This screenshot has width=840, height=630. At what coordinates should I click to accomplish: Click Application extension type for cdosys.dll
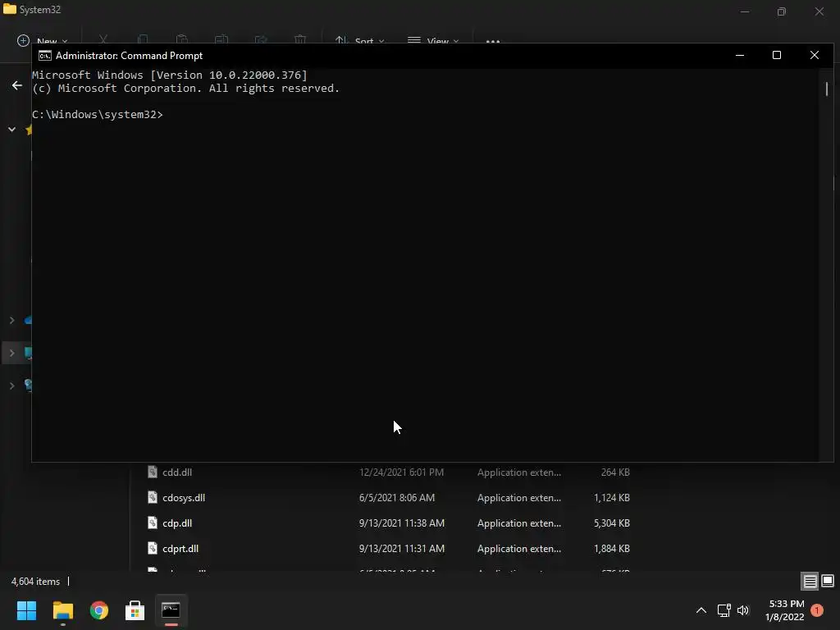[x=519, y=498]
